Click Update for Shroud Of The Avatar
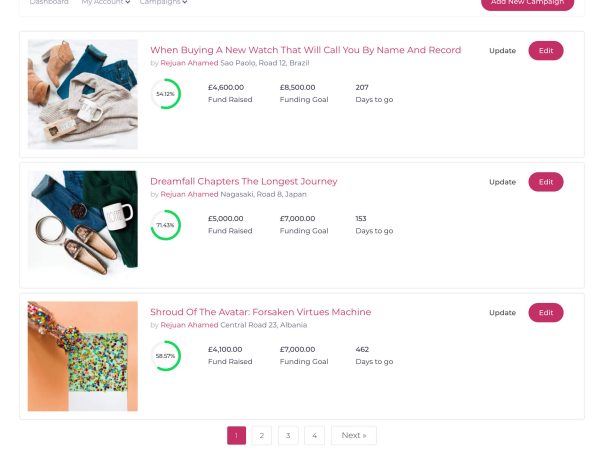The width and height of the screenshot is (600, 450). click(x=502, y=313)
